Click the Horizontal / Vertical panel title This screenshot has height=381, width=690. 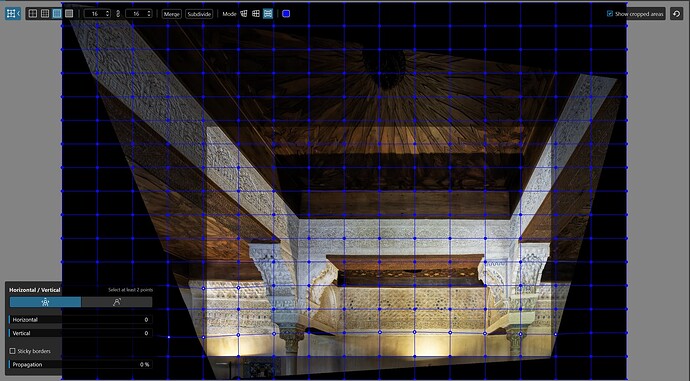coord(35,290)
